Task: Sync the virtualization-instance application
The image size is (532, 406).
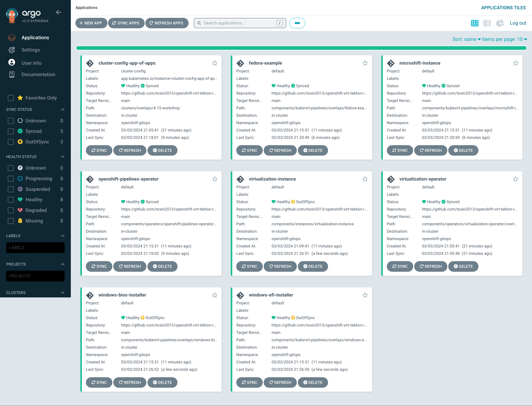Action: (249, 266)
